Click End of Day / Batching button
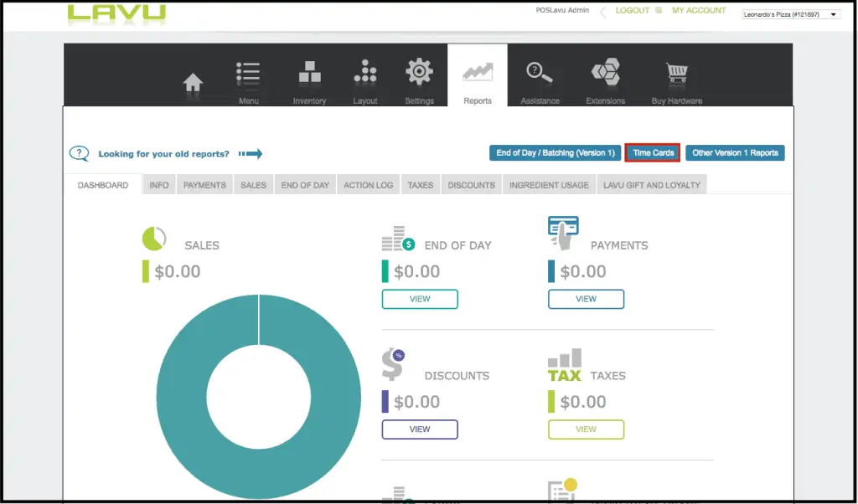The width and height of the screenshot is (858, 504). 555,153
